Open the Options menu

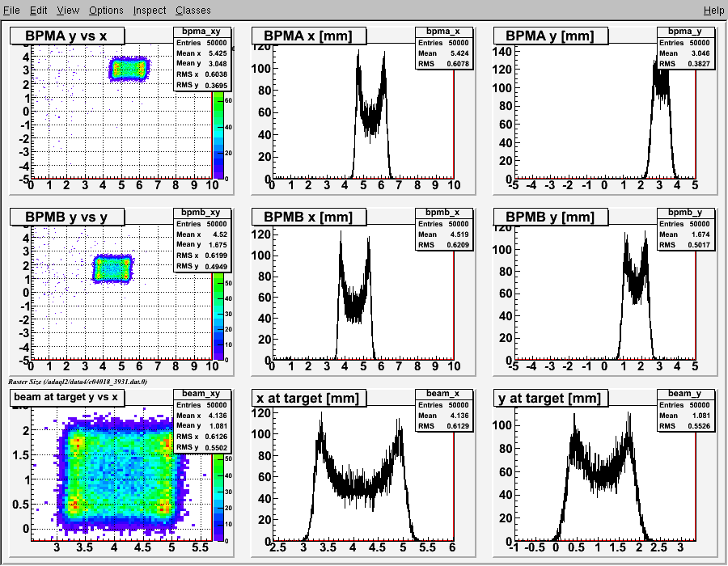tap(106, 11)
